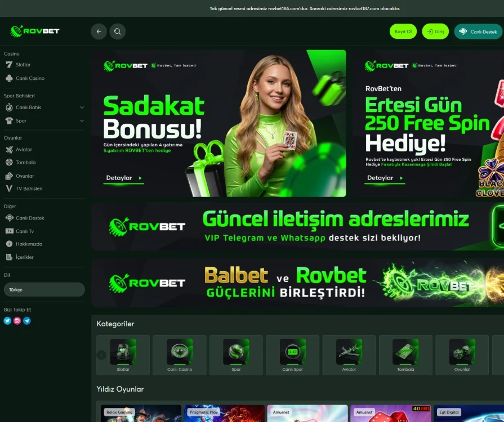This screenshot has width=504, height=422.
Task: Open the first Amusnet game thumbnail
Action: pyautogui.click(x=307, y=414)
